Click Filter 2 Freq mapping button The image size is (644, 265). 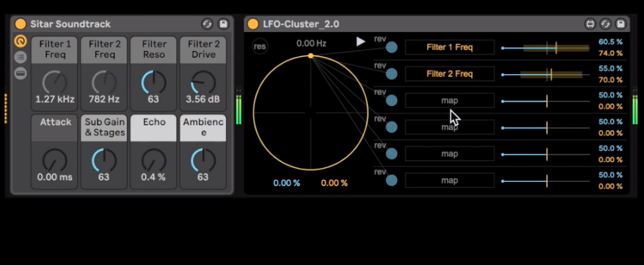450,74
